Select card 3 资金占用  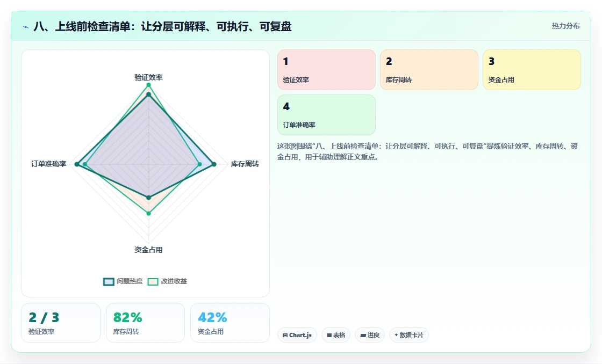532,70
